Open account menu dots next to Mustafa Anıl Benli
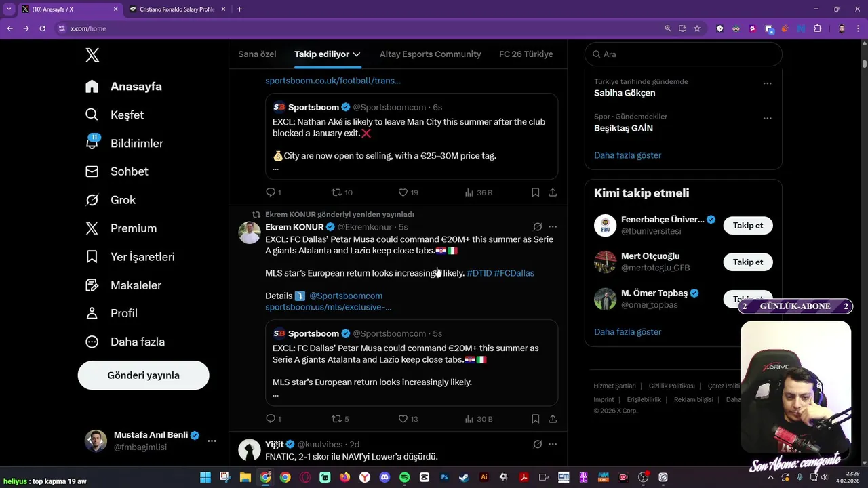This screenshot has width=868, height=488. click(212, 441)
